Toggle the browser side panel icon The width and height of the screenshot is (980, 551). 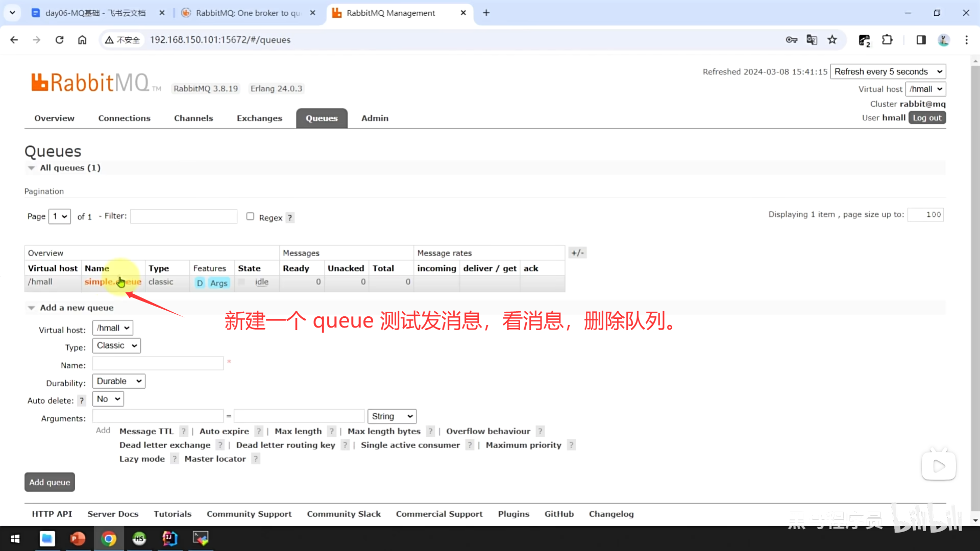[921, 40]
